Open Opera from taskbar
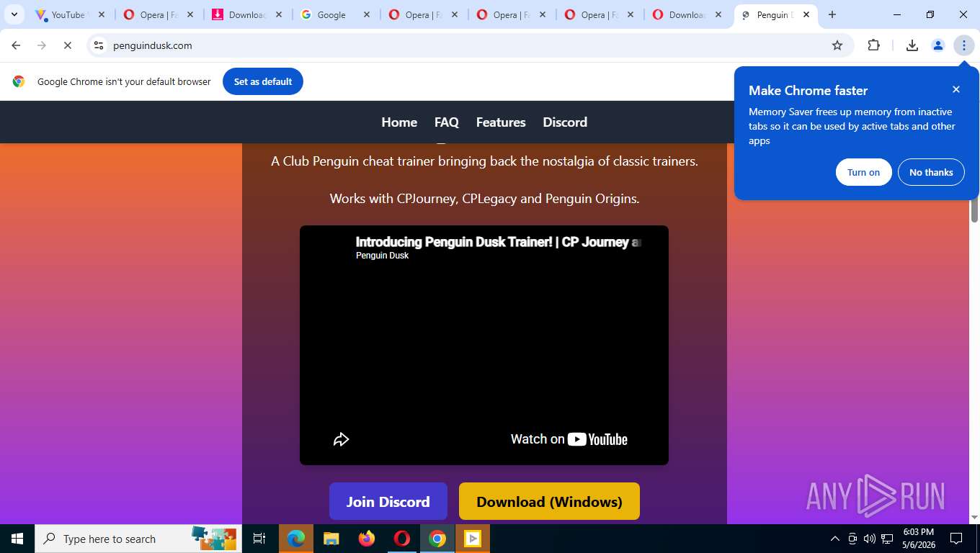This screenshot has height=553, width=980. [402, 539]
